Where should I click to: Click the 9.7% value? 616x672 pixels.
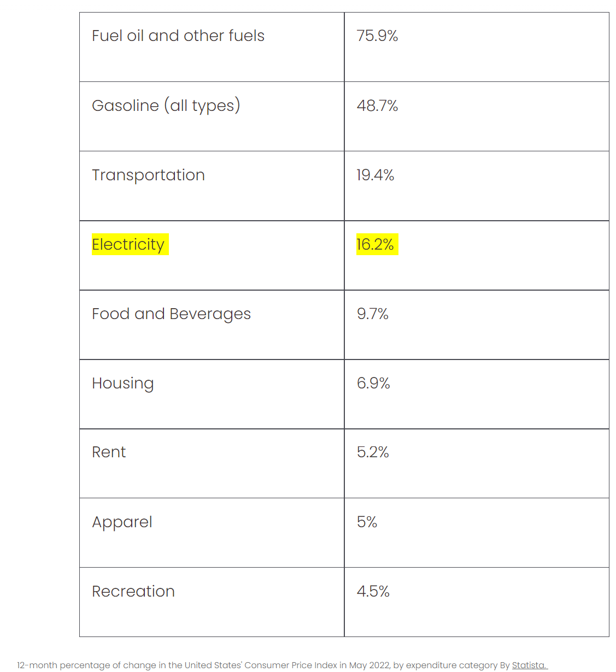pyautogui.click(x=373, y=314)
